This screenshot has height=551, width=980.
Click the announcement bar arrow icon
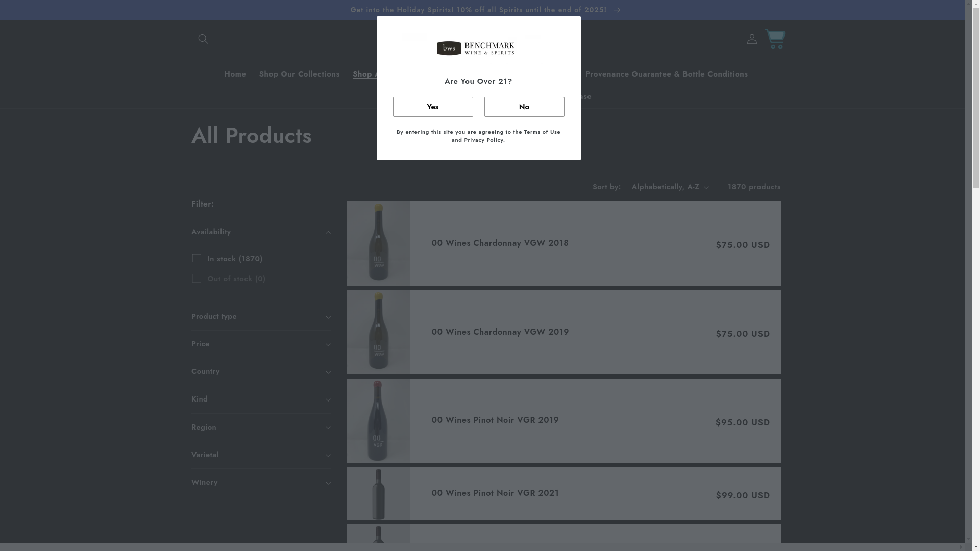[617, 10]
